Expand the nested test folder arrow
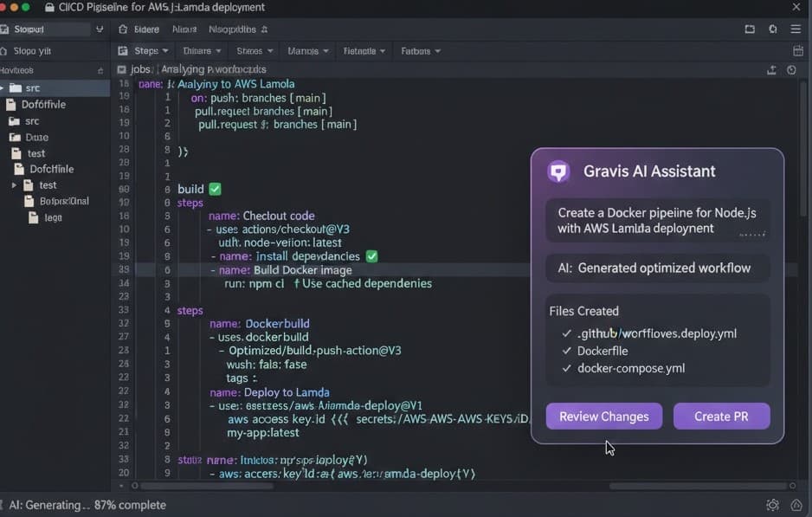This screenshot has width=812, height=517. (x=14, y=185)
